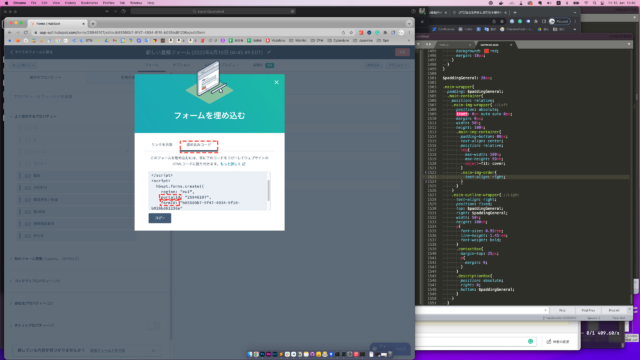The width and height of the screenshot is (640, 360).
Task: Click the embed code scrollbar in dialog
Action: point(269,190)
